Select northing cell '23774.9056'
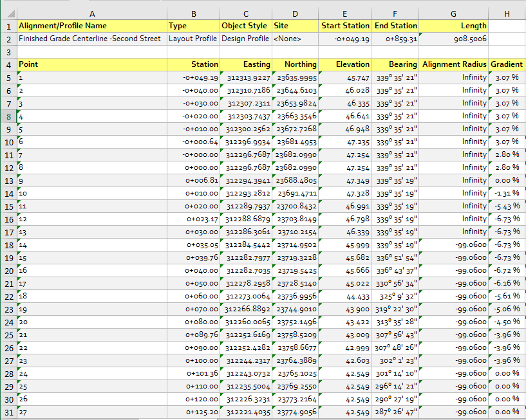Image resolution: width=526 pixels, height=420 pixels. [x=295, y=412]
